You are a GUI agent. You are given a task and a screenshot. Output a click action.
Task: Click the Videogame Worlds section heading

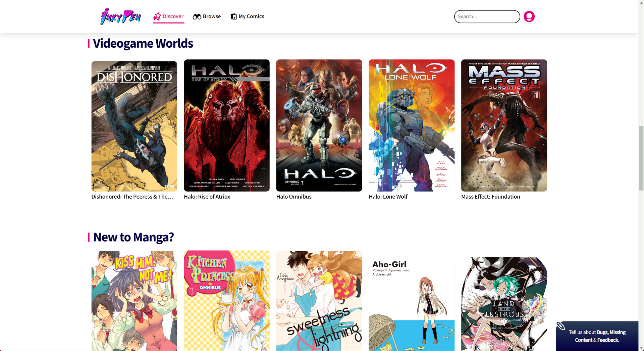coord(143,44)
